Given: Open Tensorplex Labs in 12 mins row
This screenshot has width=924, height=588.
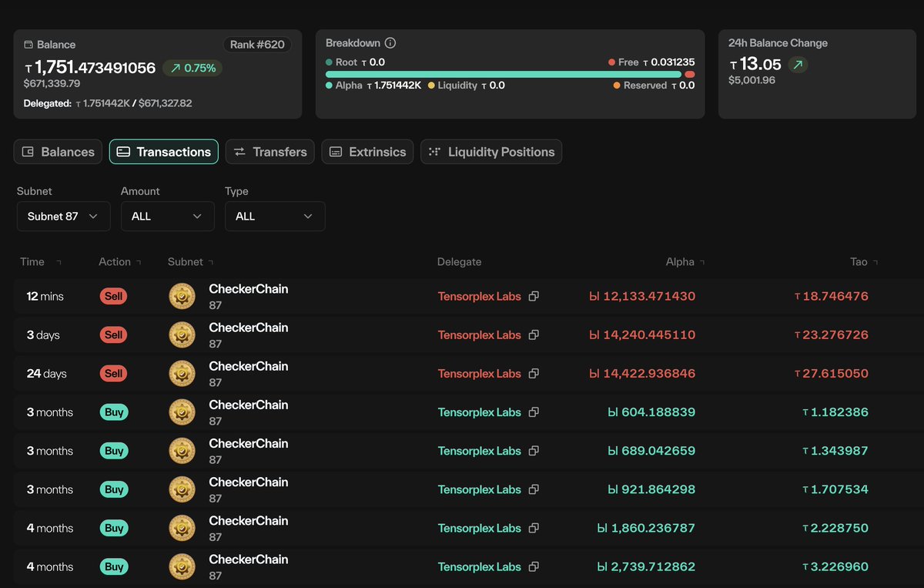Looking at the screenshot, I should click(x=480, y=296).
